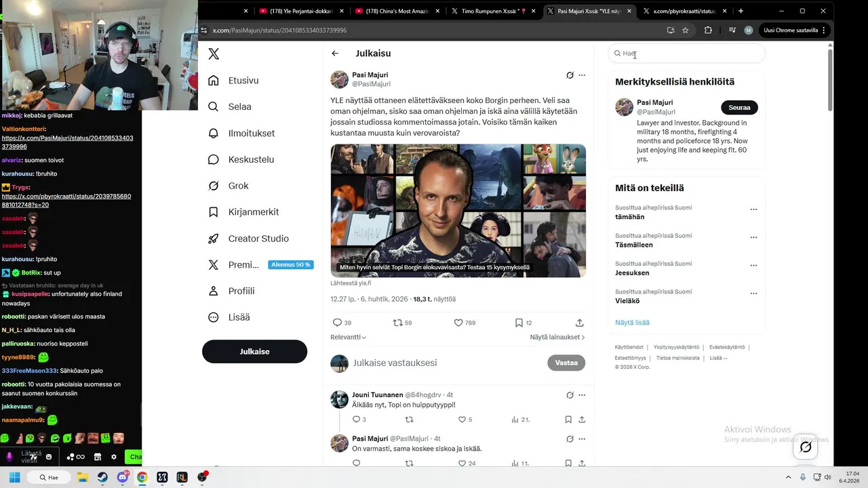Like Pasi Majuri's reply with 24 likes

point(462,464)
